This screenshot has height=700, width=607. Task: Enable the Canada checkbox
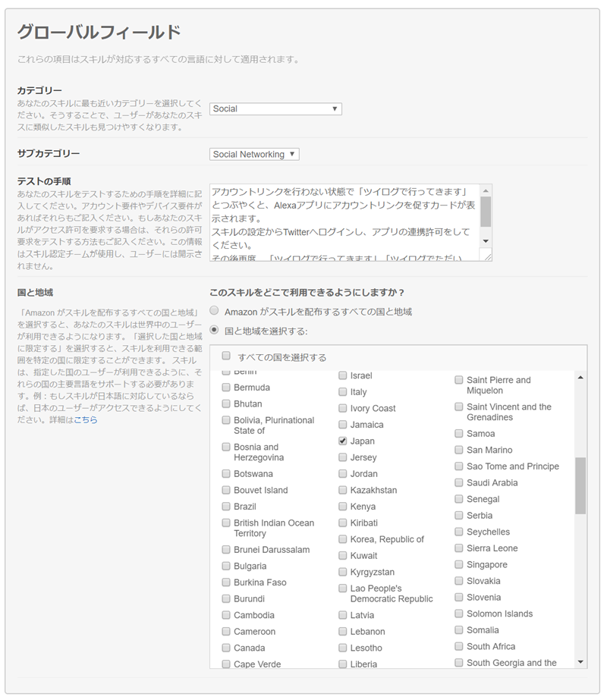(225, 647)
